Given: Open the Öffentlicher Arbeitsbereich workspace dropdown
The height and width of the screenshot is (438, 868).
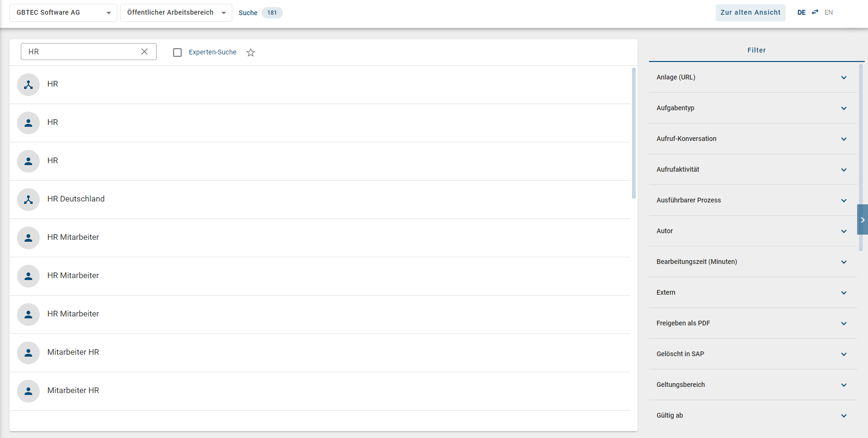Looking at the screenshot, I should 175,13.
